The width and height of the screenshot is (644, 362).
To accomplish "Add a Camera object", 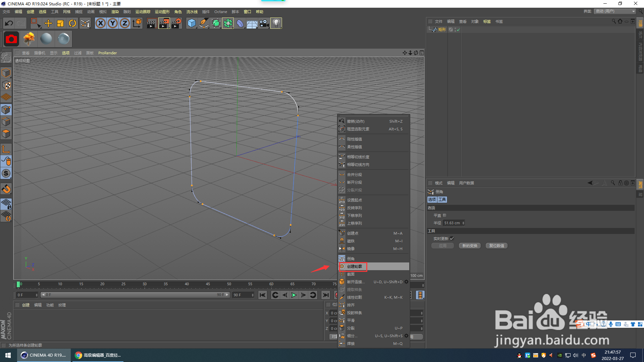I will point(264,23).
